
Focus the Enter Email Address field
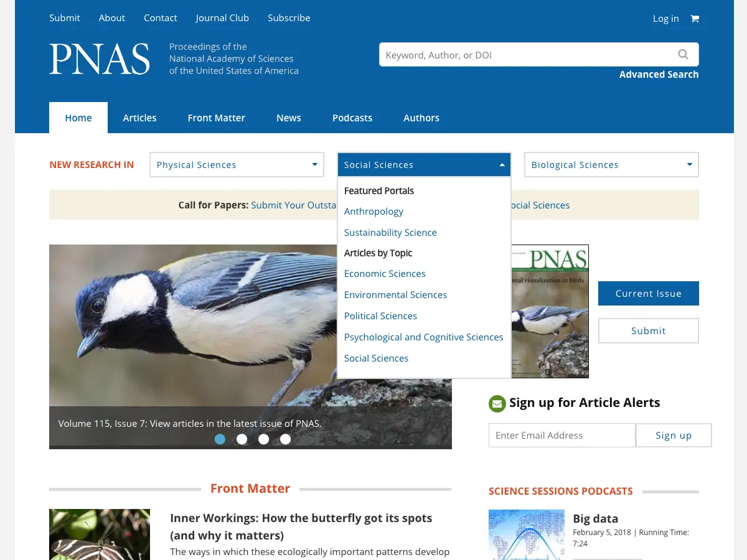(x=561, y=436)
